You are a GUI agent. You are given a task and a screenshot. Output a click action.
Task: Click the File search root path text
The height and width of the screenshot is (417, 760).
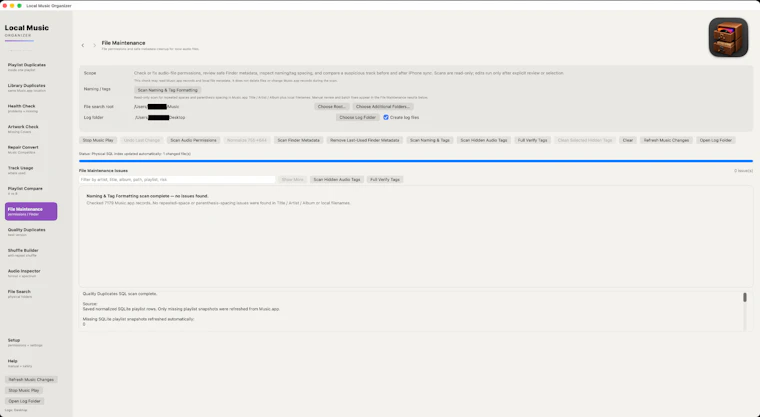[157, 107]
